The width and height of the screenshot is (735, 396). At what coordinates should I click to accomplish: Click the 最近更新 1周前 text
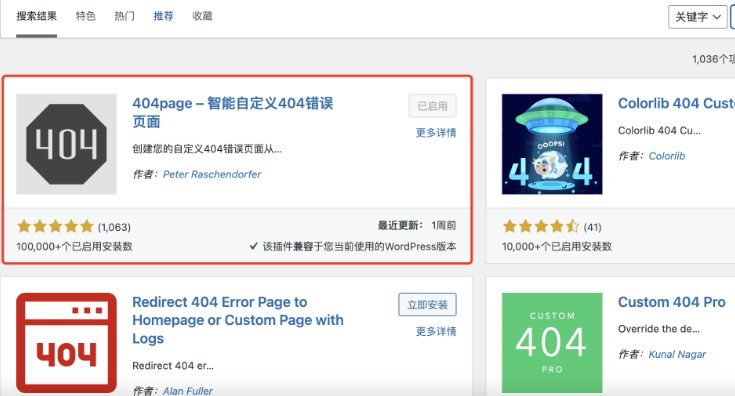(417, 225)
